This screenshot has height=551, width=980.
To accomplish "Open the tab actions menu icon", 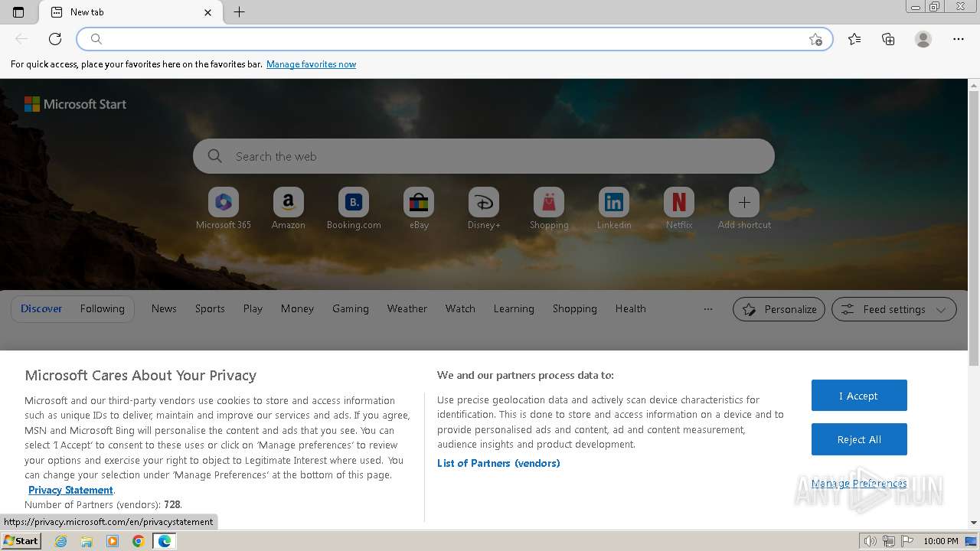I will [18, 12].
